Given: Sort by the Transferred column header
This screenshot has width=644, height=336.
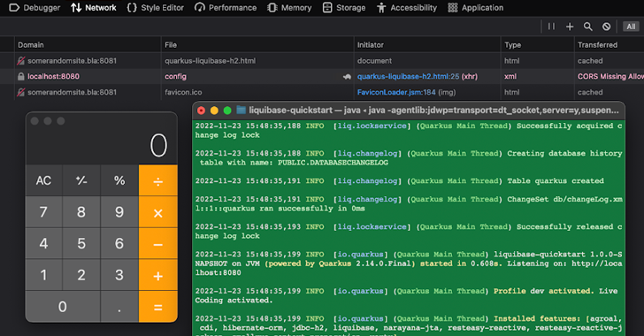Looking at the screenshot, I should [x=609, y=45].
